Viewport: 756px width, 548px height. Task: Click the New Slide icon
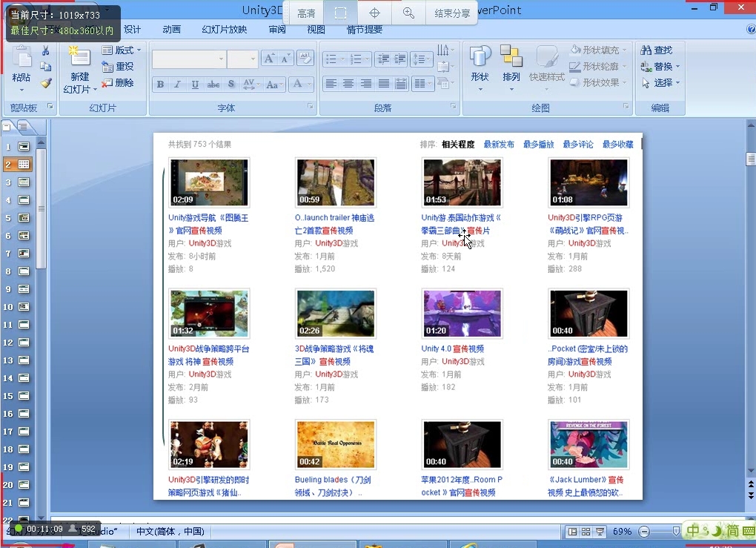(x=79, y=57)
